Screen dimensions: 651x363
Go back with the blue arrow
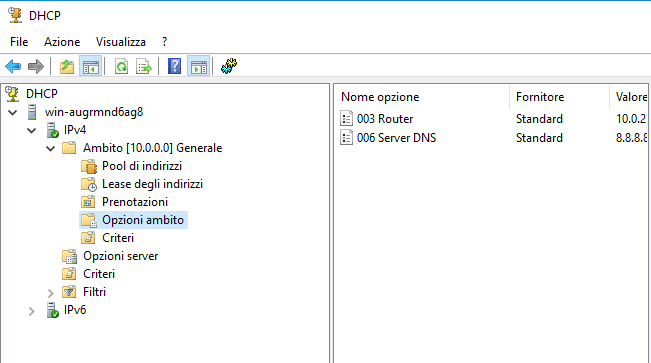(x=13, y=66)
